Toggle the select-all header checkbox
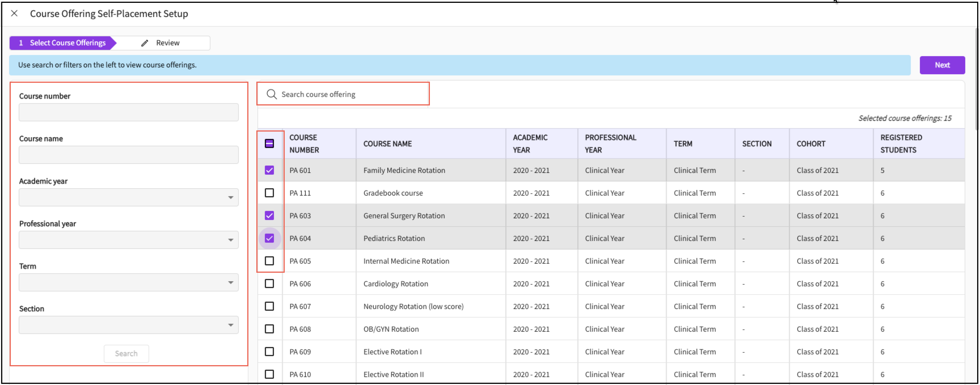 [x=269, y=143]
